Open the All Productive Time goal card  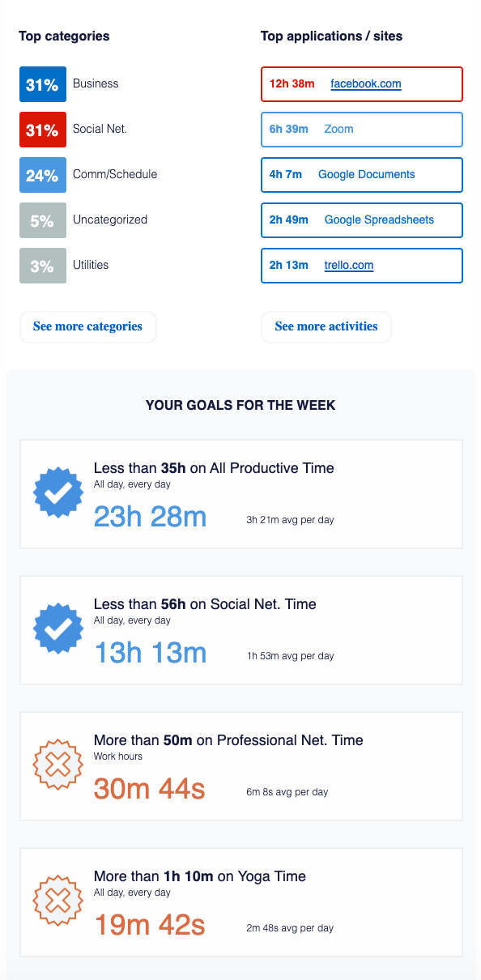click(241, 494)
